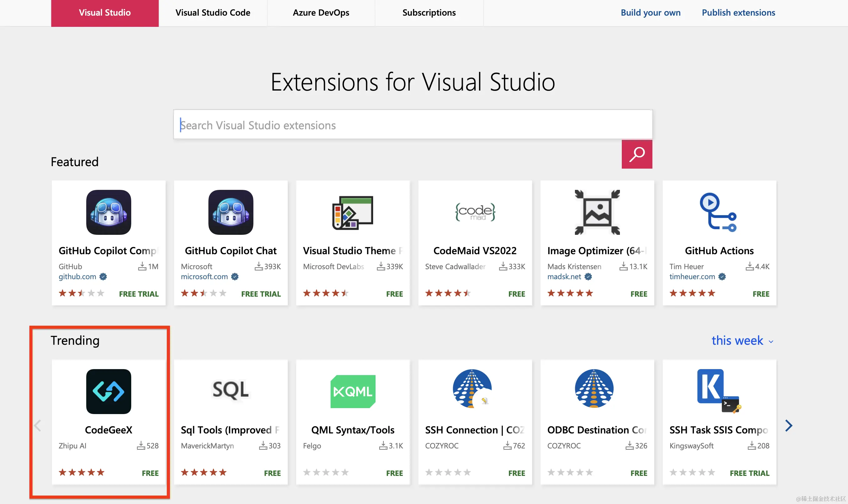Click the Microsoft DevLabs publisher name
848x504 pixels.
click(x=333, y=267)
